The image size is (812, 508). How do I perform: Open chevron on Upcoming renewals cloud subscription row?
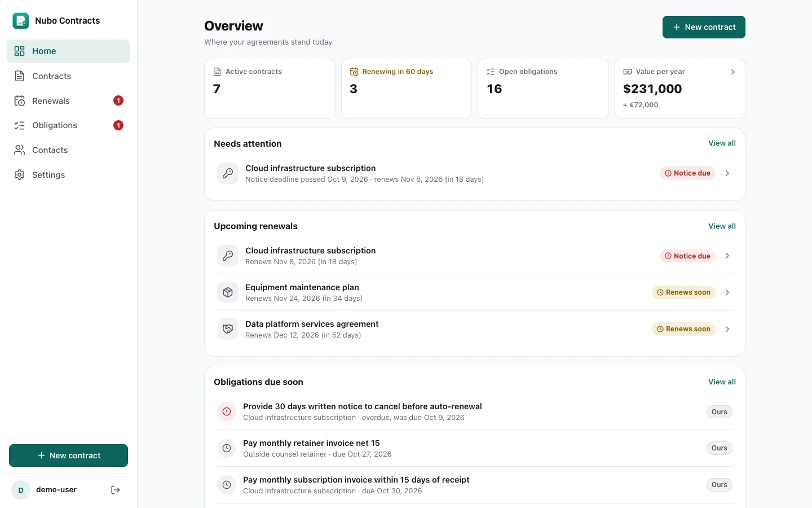click(727, 256)
